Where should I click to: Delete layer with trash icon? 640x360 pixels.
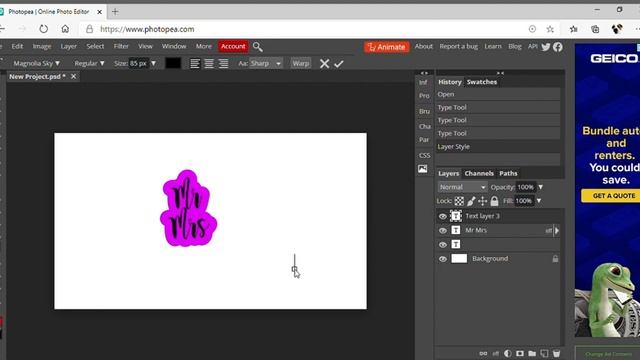(556, 353)
